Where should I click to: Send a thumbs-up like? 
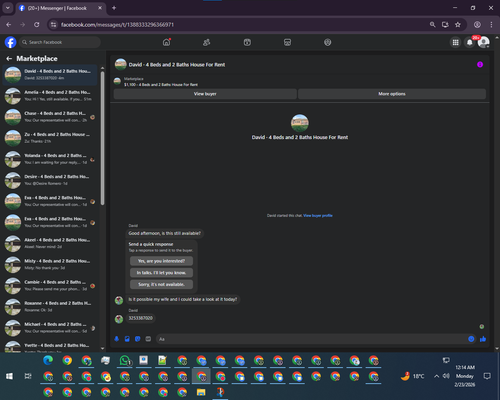pyautogui.click(x=483, y=339)
